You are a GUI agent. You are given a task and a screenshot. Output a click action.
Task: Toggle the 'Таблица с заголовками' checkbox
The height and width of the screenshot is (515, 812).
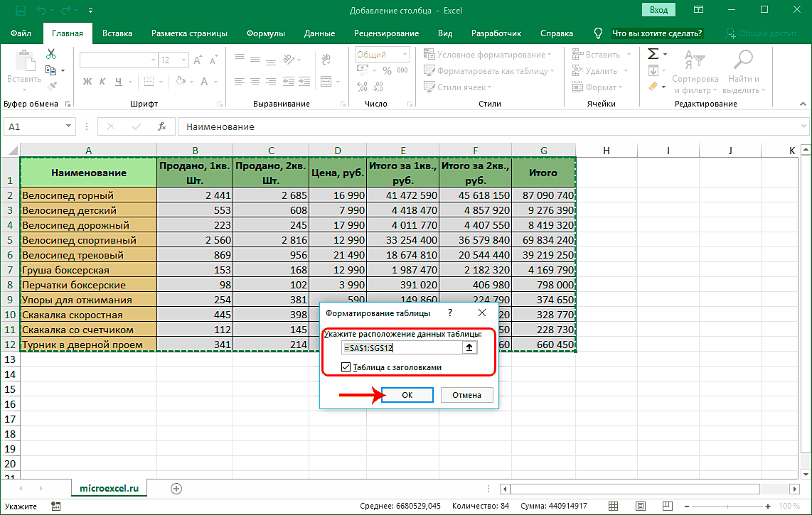(x=346, y=367)
